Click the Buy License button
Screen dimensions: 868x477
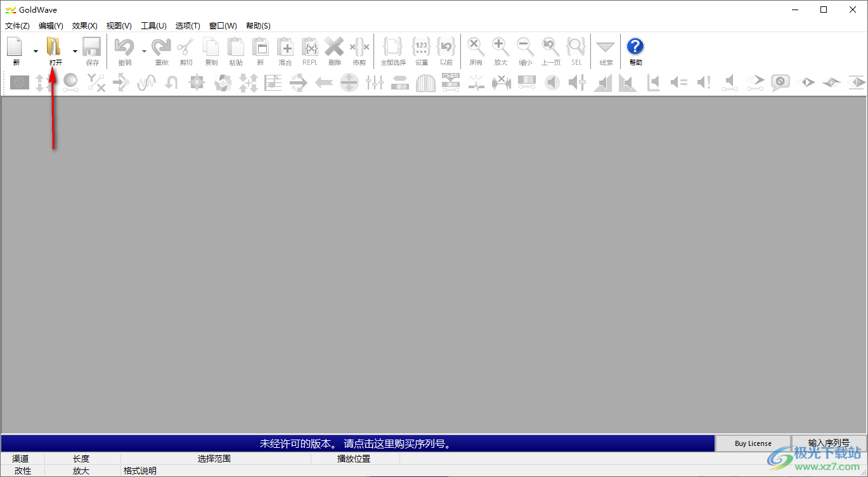pyautogui.click(x=753, y=443)
